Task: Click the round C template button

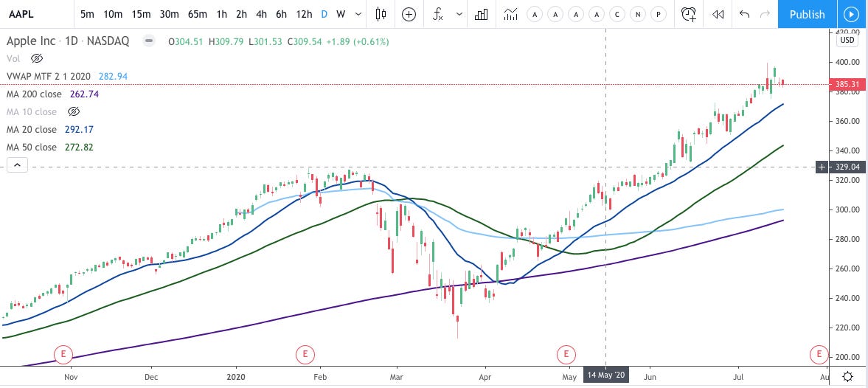Action: [617, 15]
